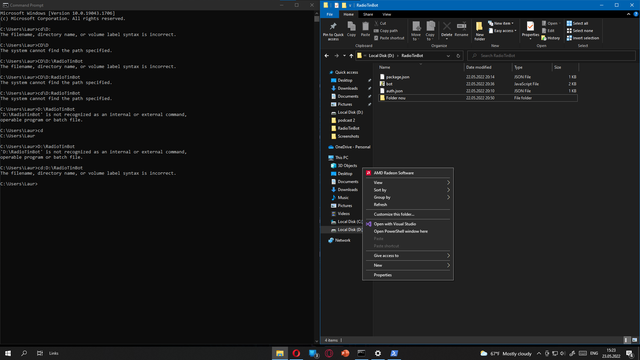Click Cut in the Clipboard group
Screen dimensions: 640x360
click(x=380, y=23)
